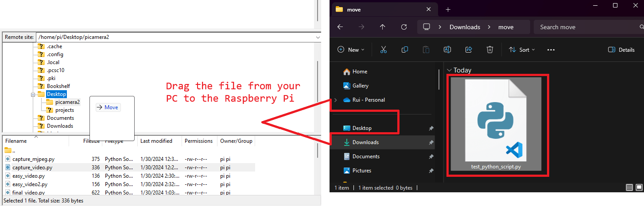Unpin Desktop using its pin icon
Viewport: 644px width, 206px height.
pos(431,128)
